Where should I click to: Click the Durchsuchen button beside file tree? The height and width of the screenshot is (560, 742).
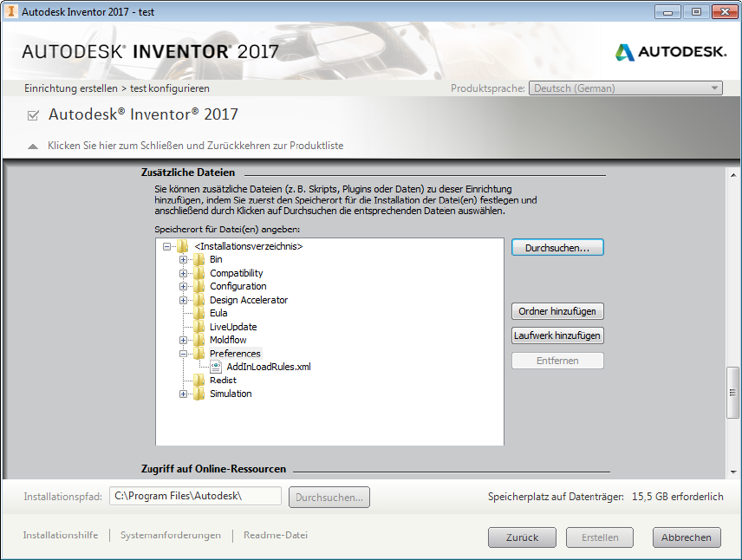(x=557, y=248)
